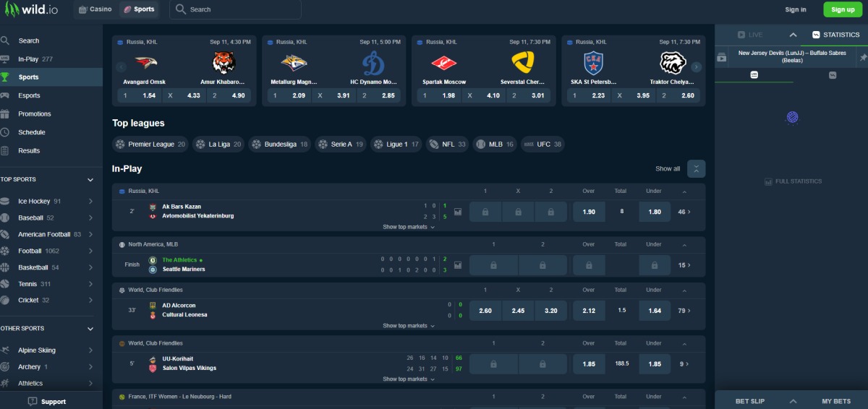Show top markets for Ak Bars Kazan
The height and width of the screenshot is (409, 868).
point(409,227)
